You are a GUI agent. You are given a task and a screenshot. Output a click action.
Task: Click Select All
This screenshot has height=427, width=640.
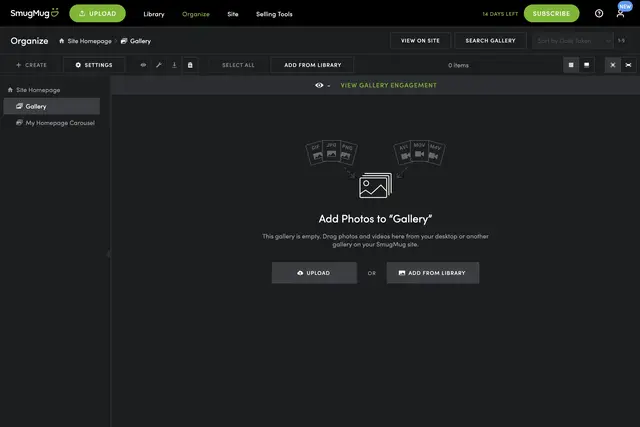point(238,65)
